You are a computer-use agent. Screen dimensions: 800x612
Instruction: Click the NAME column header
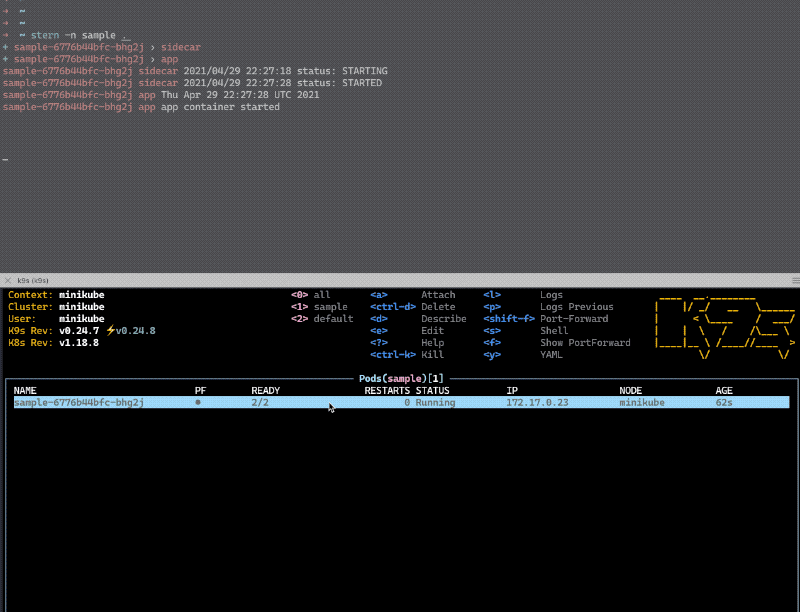click(x=25, y=391)
